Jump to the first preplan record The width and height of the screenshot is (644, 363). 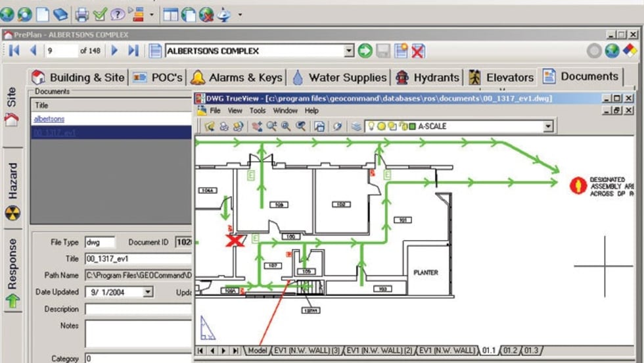pos(14,51)
